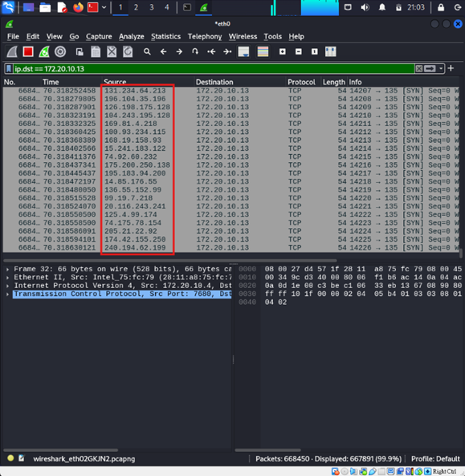The height and width of the screenshot is (476, 465).
Task: Add a display filter button with plus
Action: point(451,68)
